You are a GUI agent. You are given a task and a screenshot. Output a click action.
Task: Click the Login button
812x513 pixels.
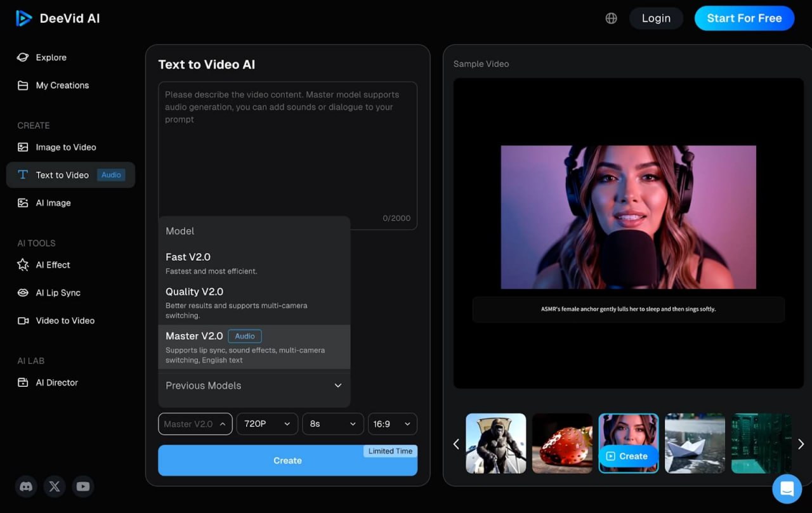click(656, 18)
